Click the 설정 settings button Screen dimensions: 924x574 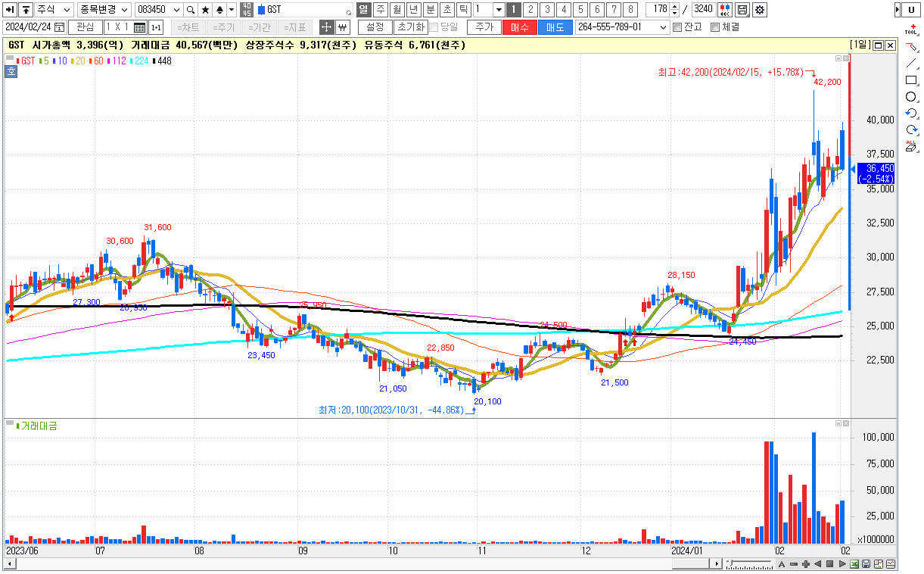(x=375, y=27)
